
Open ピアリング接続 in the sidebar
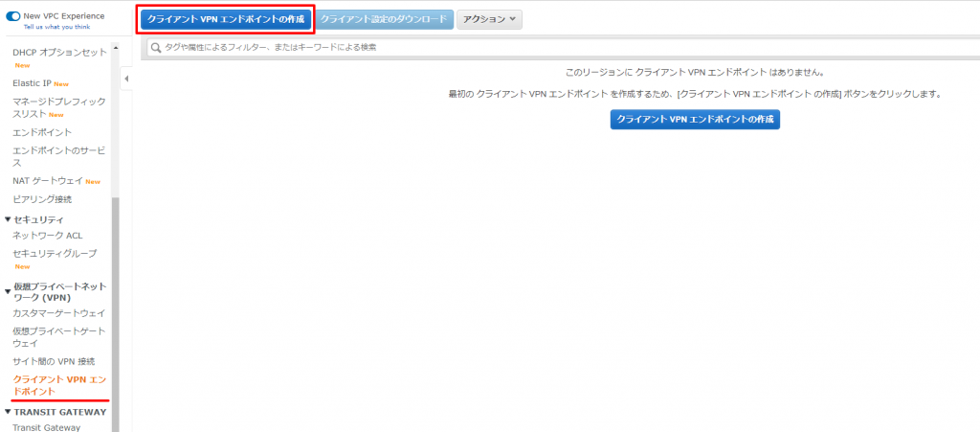click(x=42, y=199)
